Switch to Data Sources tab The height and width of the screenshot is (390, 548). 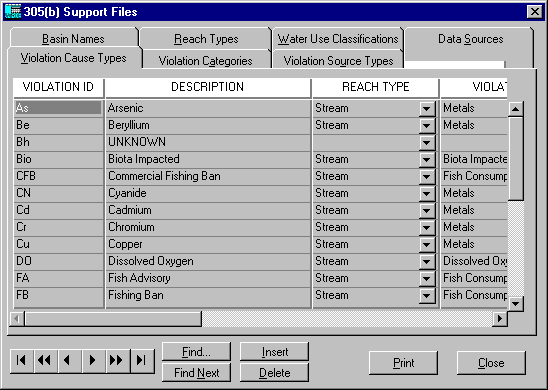pyautogui.click(x=470, y=39)
